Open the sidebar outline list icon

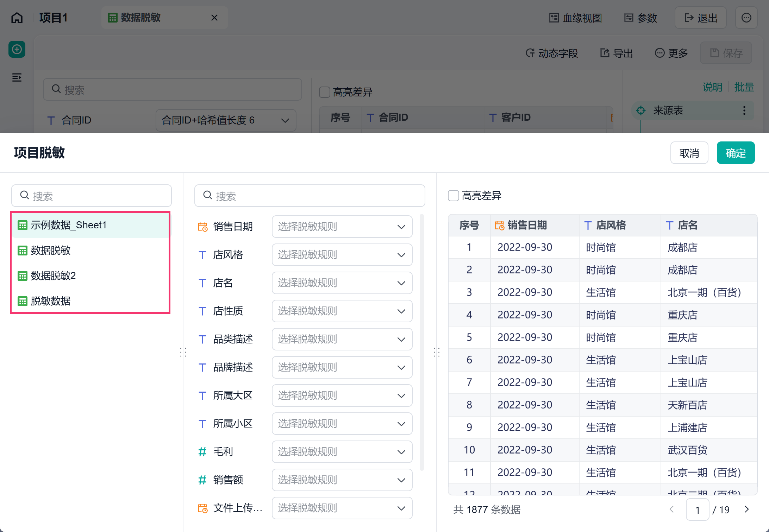(x=17, y=77)
